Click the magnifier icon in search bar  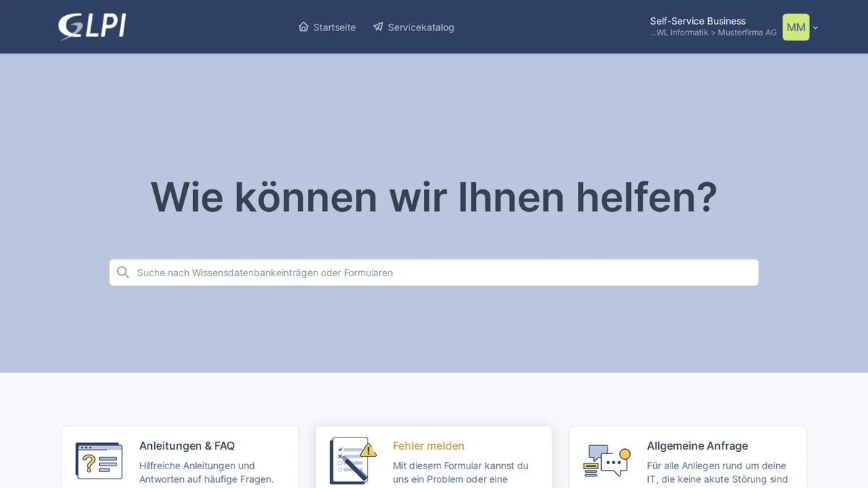pyautogui.click(x=123, y=273)
